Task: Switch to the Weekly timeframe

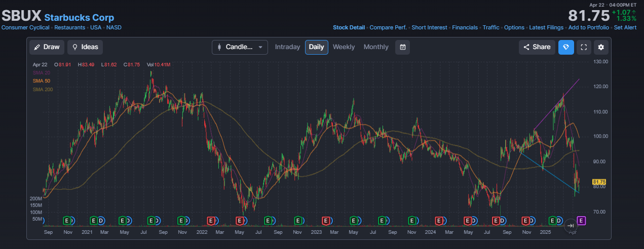Action: [344, 47]
